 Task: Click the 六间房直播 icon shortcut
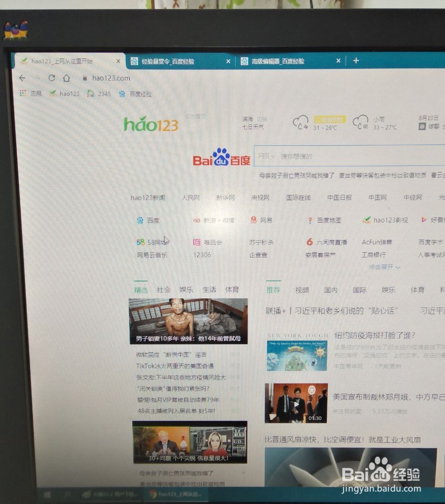tap(309, 242)
